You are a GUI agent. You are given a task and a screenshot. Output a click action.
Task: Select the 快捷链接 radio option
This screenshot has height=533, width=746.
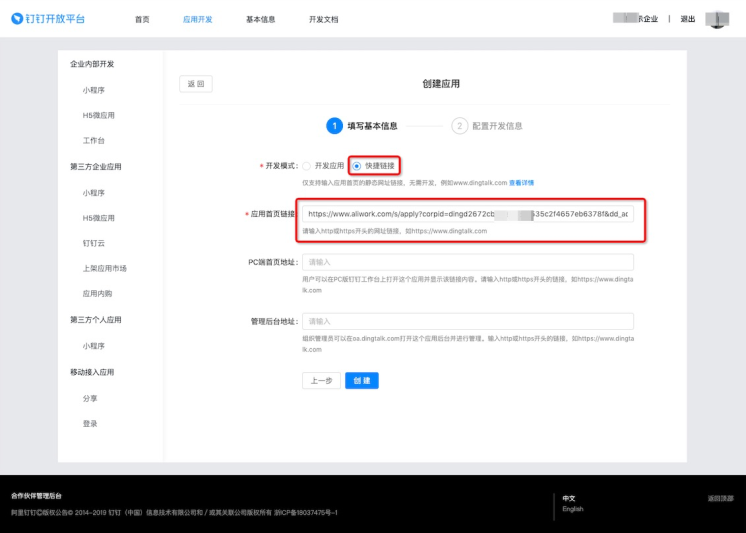click(x=374, y=166)
